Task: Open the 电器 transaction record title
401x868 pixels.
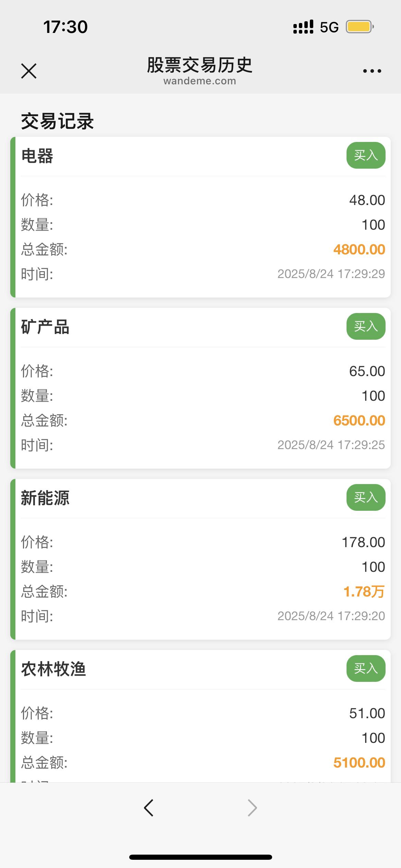Action: click(x=37, y=156)
